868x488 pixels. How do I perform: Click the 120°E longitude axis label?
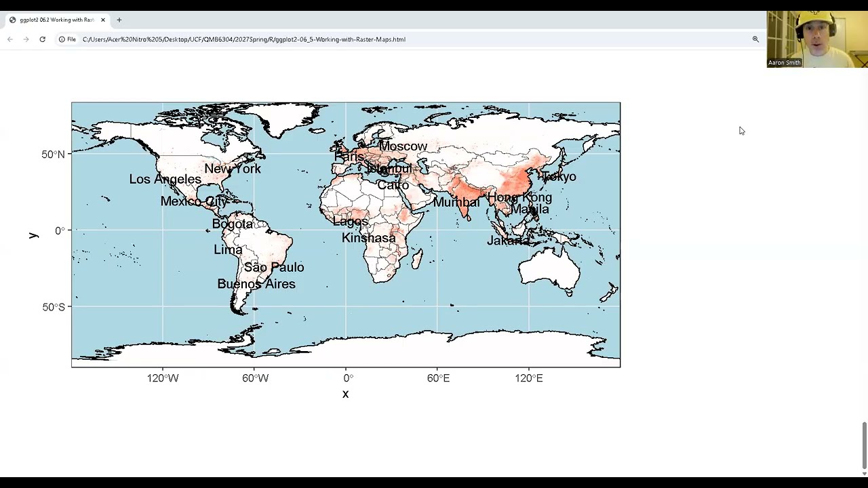[529, 378]
